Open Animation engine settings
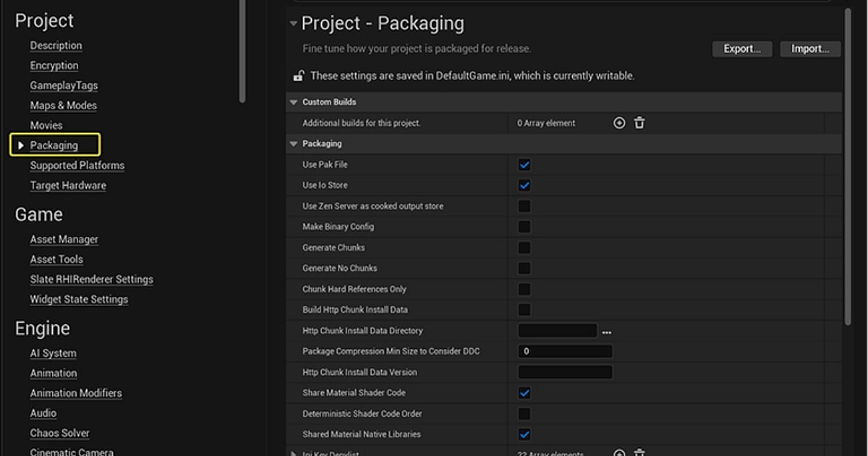868x456 pixels. 54,373
